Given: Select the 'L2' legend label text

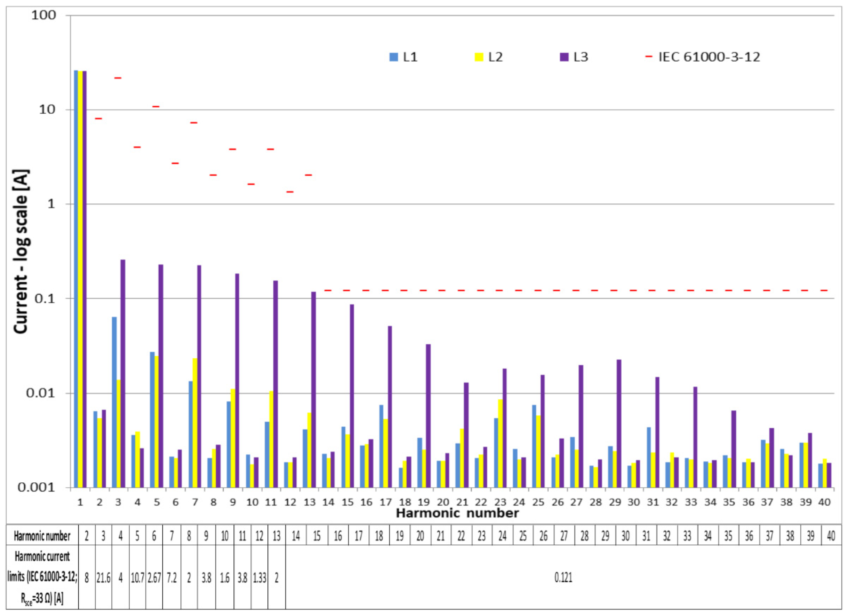Looking at the screenshot, I should click(x=496, y=57).
